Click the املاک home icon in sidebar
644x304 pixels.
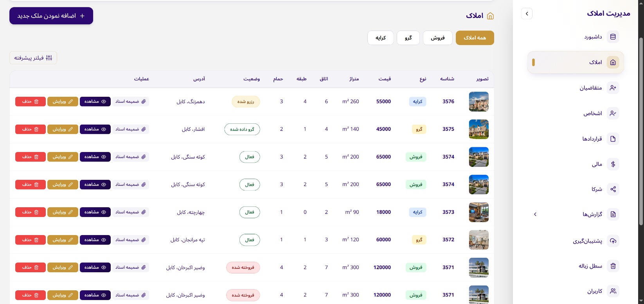click(x=613, y=62)
